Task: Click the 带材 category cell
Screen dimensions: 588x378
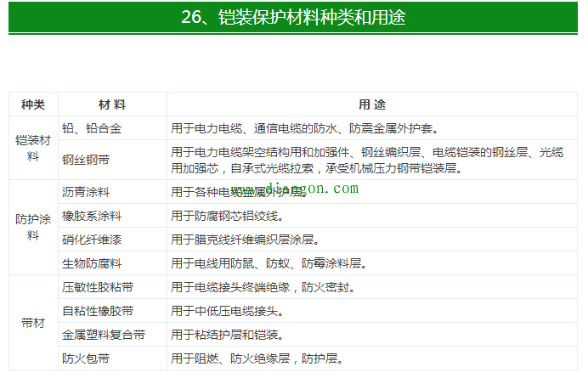Action: (33, 323)
